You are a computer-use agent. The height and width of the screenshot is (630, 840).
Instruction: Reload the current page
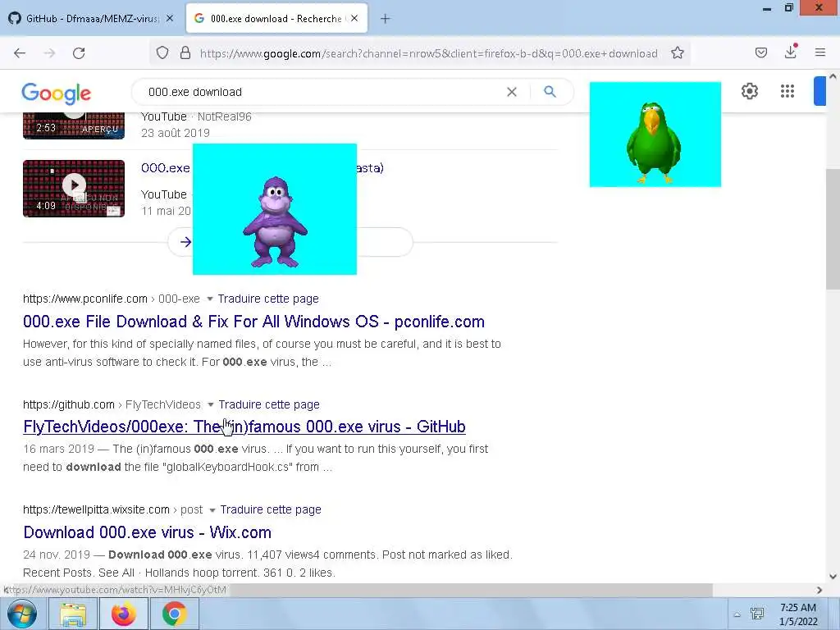[79, 53]
